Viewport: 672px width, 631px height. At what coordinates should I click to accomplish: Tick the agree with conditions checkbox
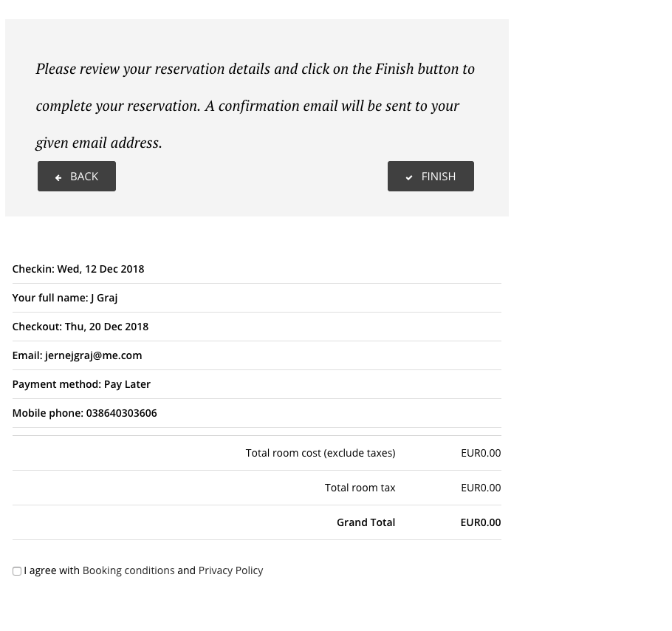click(x=17, y=571)
